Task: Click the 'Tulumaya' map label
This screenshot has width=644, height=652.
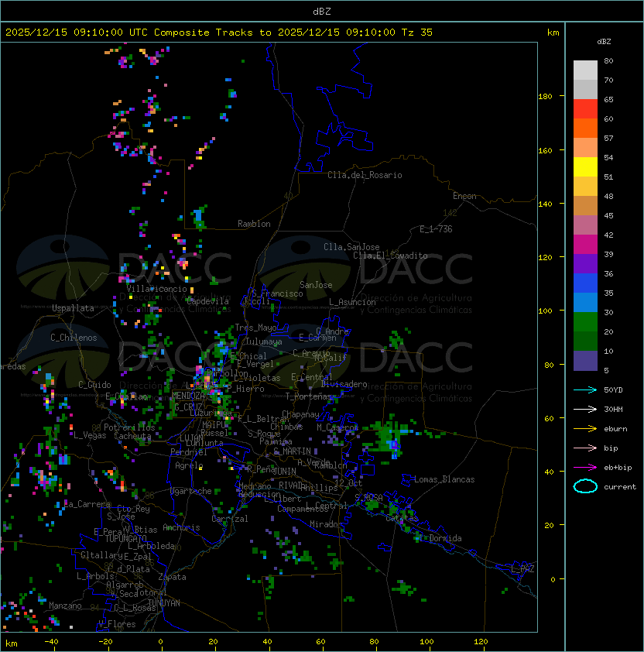Action: (x=264, y=341)
